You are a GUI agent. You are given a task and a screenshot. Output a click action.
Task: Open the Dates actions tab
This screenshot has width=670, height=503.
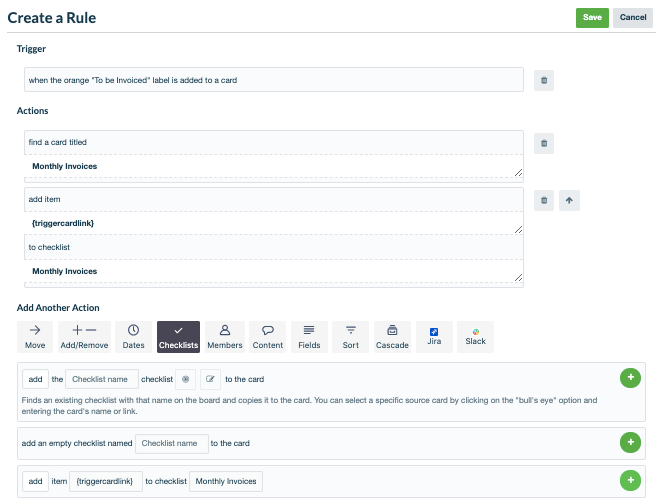tap(133, 336)
